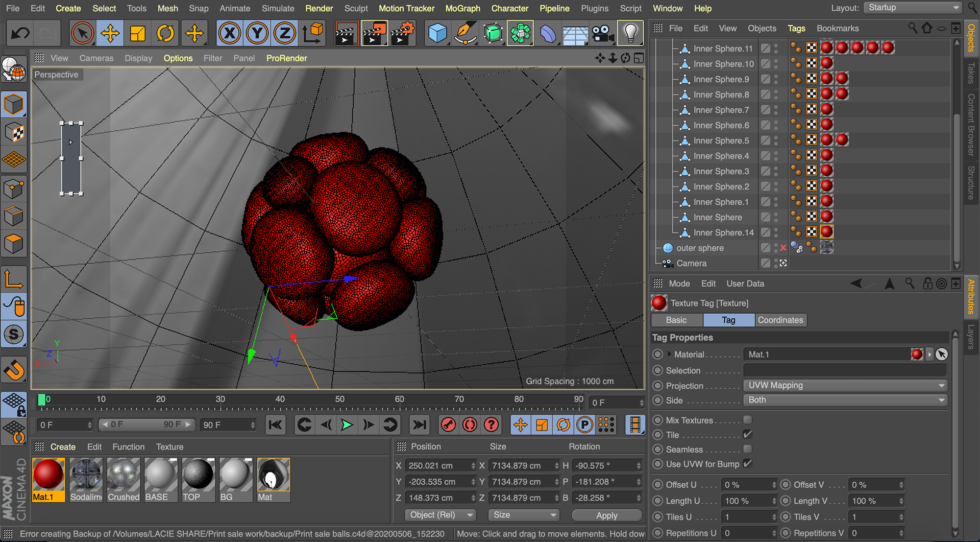Screen dimensions: 980x542
Task: Enable the Seamless checkbox
Action: click(747, 449)
